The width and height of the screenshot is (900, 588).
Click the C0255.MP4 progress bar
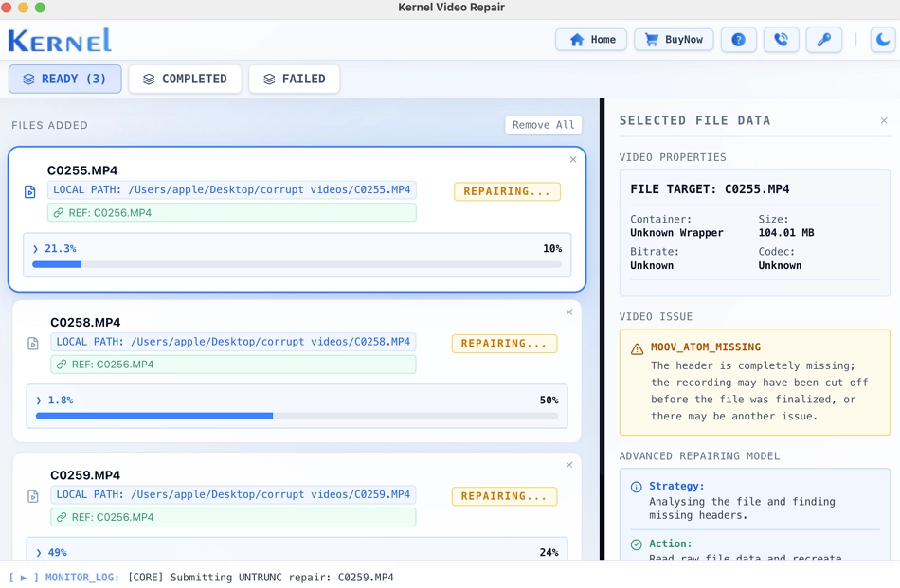point(297,264)
